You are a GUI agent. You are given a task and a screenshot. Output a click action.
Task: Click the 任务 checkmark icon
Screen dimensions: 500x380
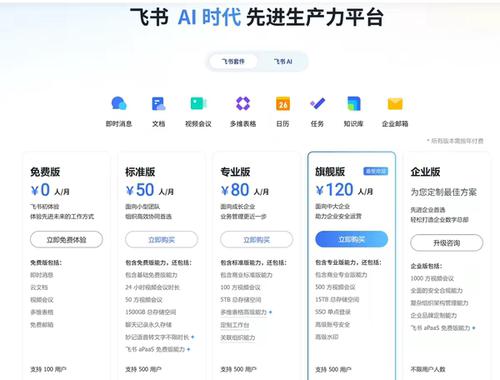pos(317,103)
